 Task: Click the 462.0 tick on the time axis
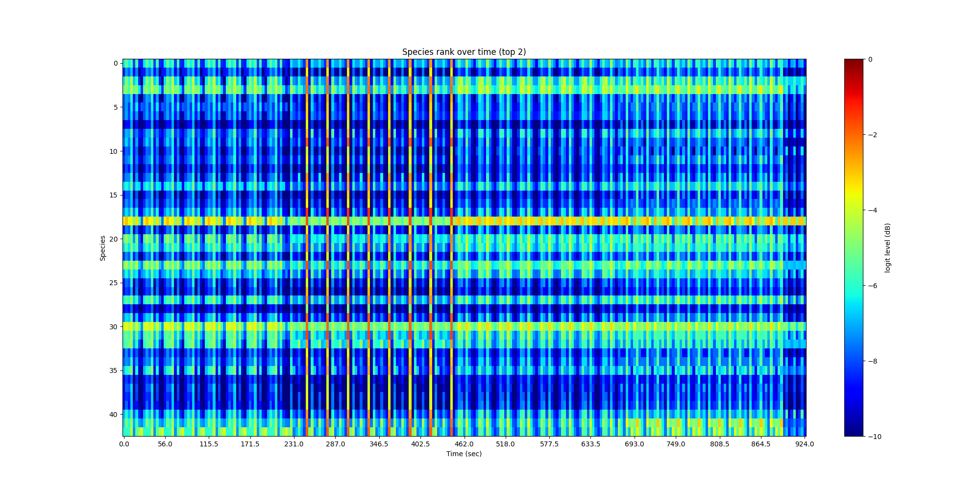pyautogui.click(x=464, y=444)
